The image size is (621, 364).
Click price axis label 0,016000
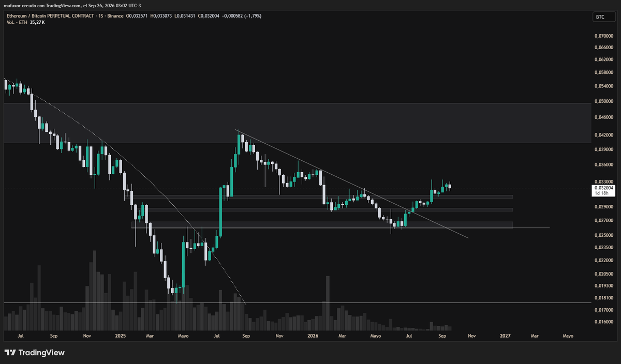603,322
